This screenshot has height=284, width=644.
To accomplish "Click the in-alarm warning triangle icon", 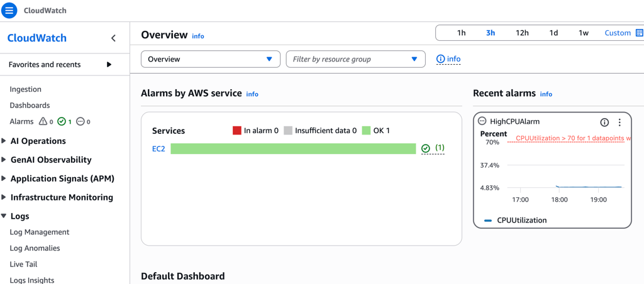I will click(x=43, y=122).
